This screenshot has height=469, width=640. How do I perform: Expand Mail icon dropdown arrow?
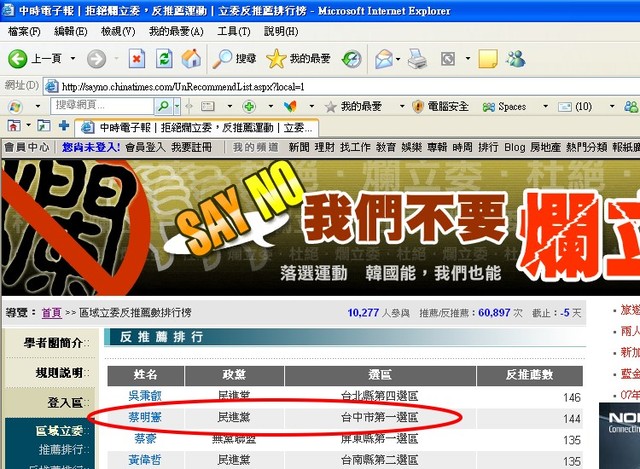click(398, 59)
